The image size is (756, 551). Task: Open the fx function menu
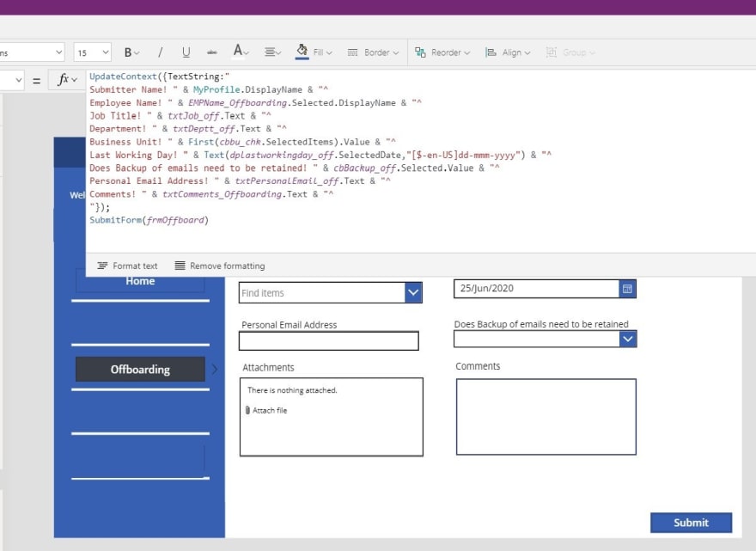tap(67, 80)
